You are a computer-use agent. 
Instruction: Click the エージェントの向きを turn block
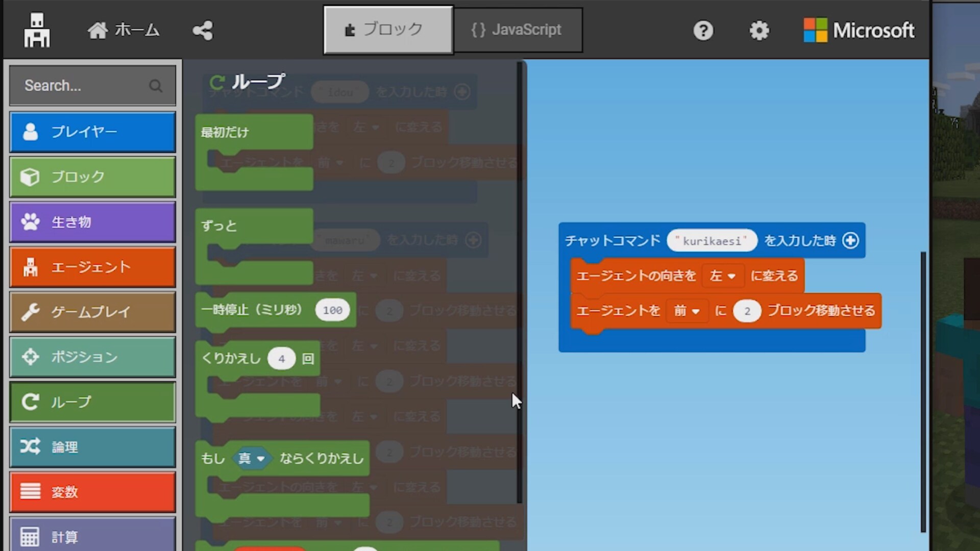(x=636, y=276)
